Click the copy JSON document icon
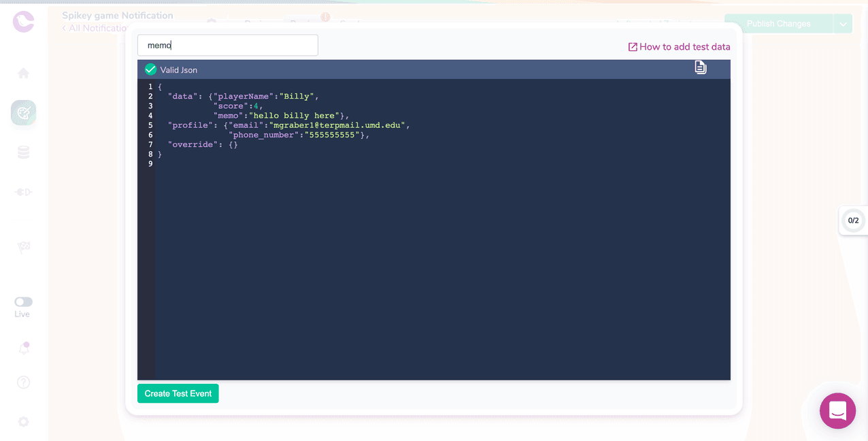 point(701,67)
